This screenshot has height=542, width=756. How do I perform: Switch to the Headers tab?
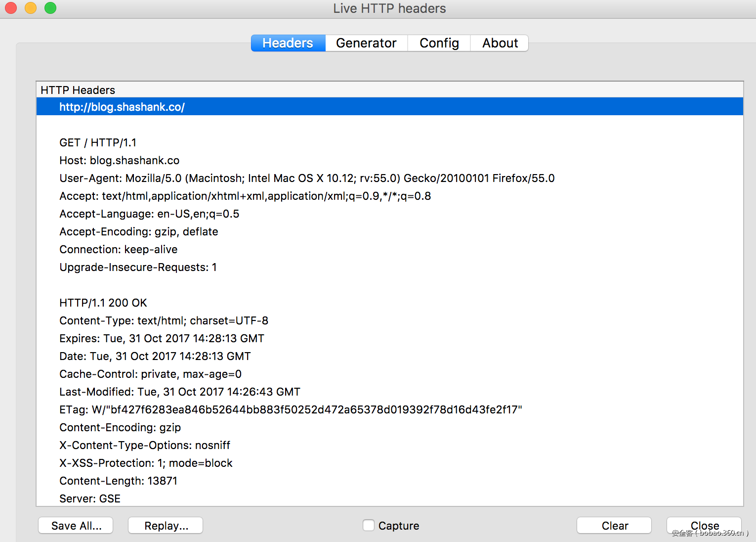point(288,43)
